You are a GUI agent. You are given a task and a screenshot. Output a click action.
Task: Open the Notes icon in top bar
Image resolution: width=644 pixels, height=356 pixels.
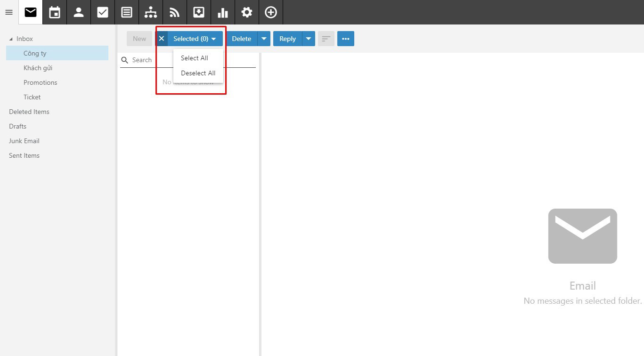tap(127, 12)
